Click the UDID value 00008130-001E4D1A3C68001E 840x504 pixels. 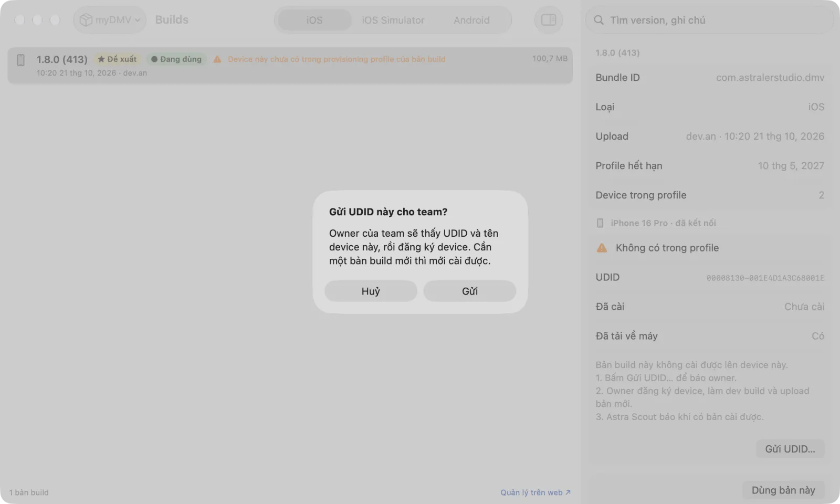pos(765,278)
